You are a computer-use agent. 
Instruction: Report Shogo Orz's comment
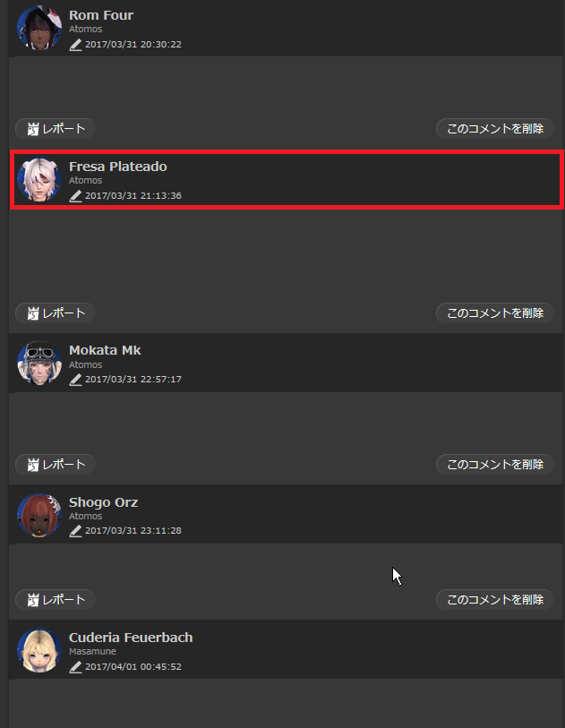click(56, 599)
